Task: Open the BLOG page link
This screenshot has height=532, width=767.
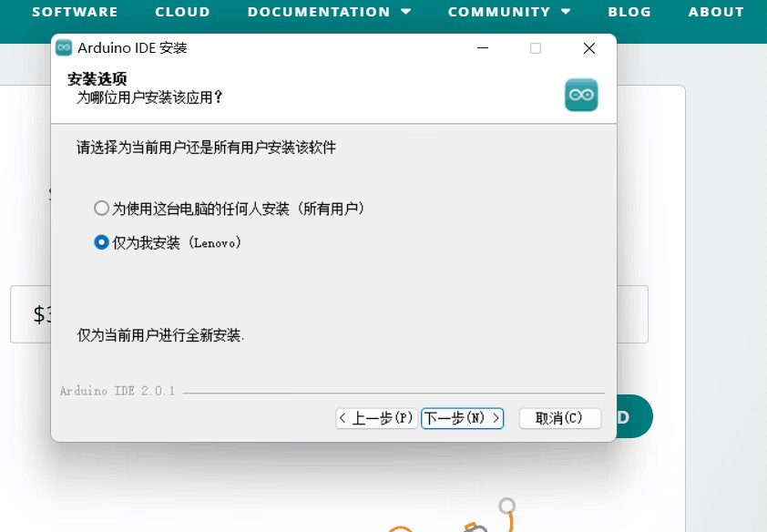Action: (x=629, y=12)
